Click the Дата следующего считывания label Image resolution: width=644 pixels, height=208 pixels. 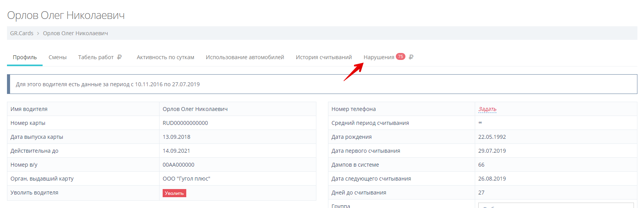tap(371, 179)
